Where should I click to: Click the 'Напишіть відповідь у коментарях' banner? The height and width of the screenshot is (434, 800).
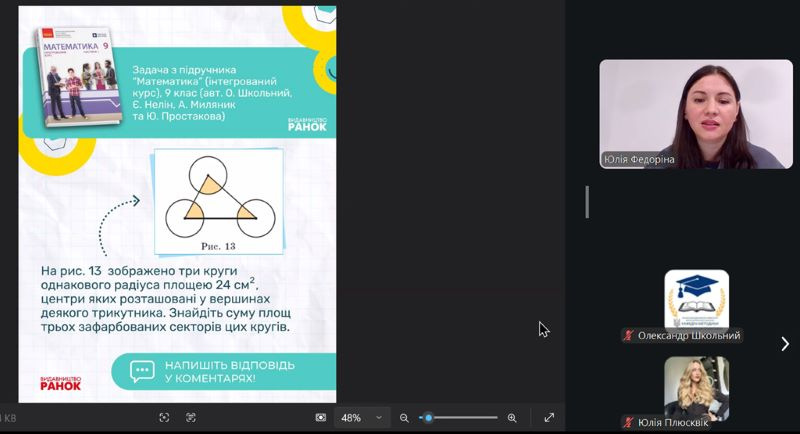pyautogui.click(x=222, y=372)
